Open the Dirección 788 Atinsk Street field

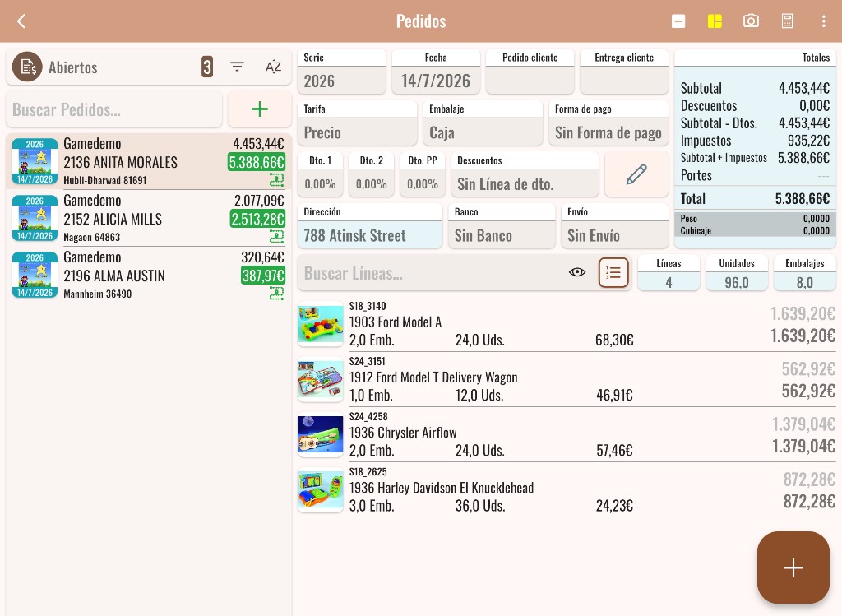(x=370, y=225)
